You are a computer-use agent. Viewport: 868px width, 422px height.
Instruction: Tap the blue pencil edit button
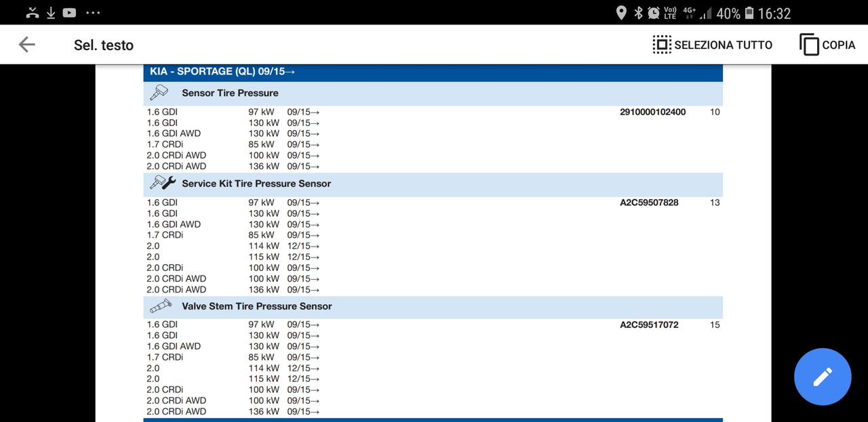point(823,377)
